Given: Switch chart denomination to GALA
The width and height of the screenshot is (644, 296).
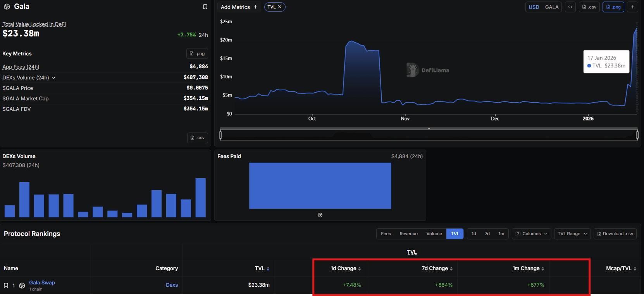Looking at the screenshot, I should click(x=551, y=7).
